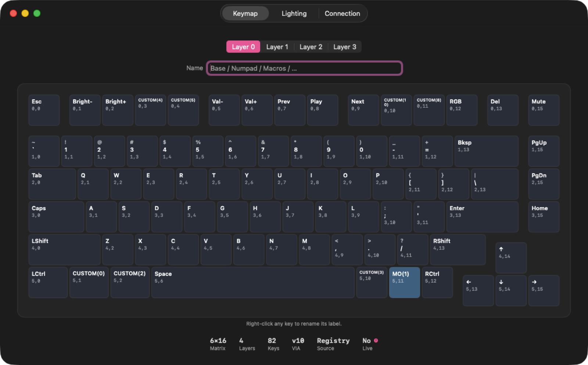Open the Connection tab

(342, 14)
